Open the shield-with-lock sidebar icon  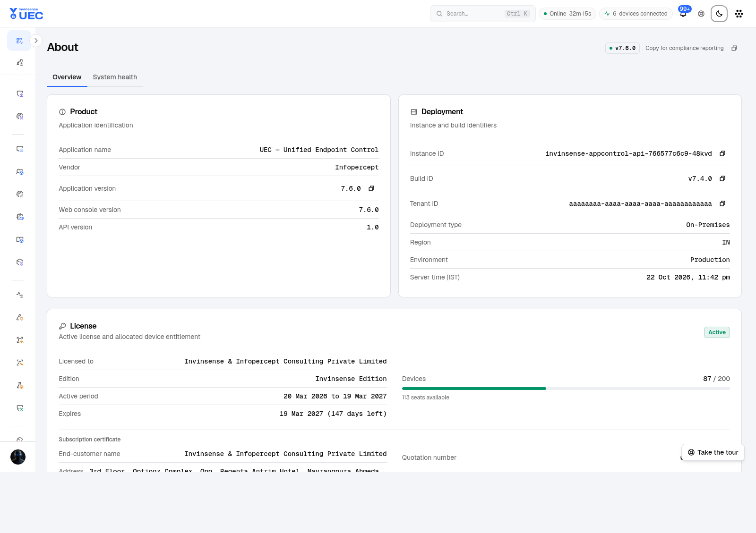[x=19, y=93]
